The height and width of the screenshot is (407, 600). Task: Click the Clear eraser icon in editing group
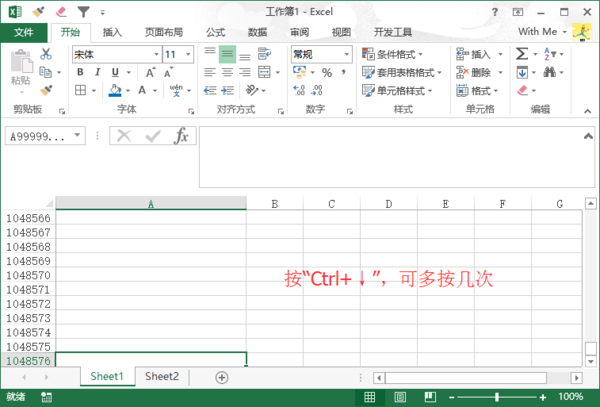pyautogui.click(x=522, y=90)
